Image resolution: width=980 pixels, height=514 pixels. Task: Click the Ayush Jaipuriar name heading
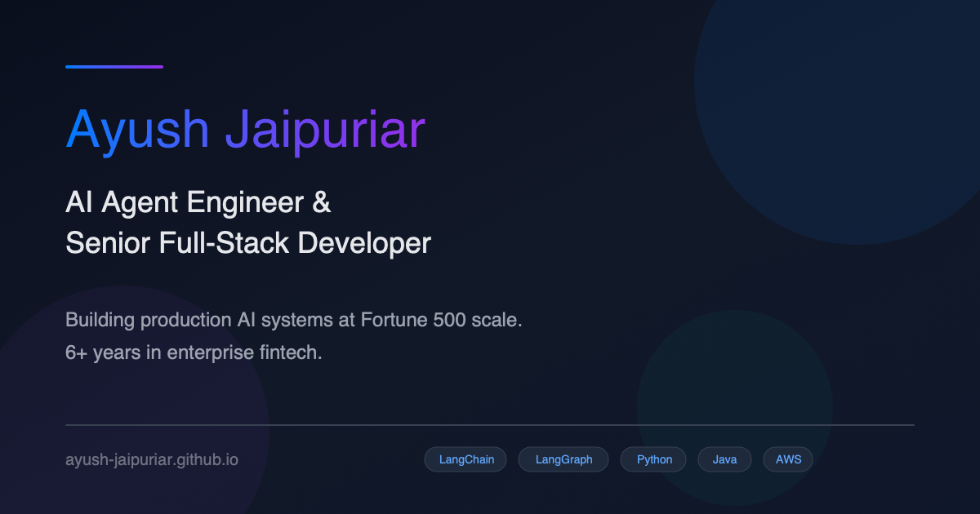(x=245, y=131)
